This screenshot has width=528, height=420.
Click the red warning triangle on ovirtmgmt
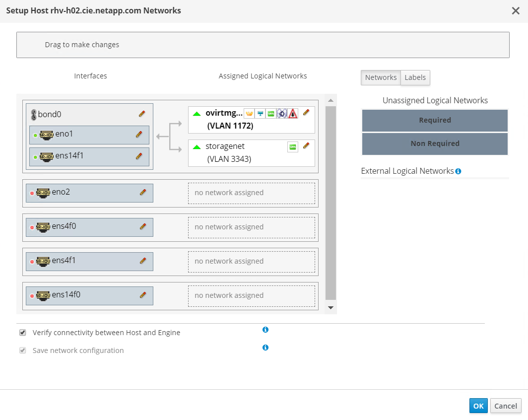tap(293, 114)
